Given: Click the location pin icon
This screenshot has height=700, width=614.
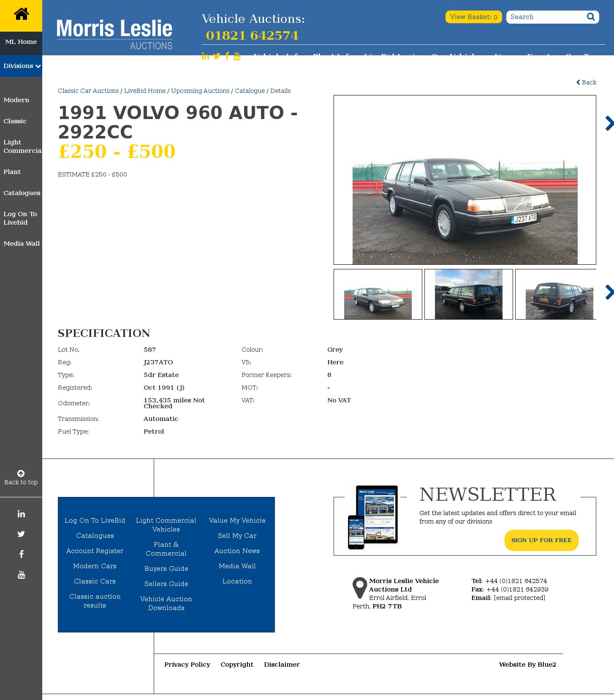Looking at the screenshot, I should (x=360, y=588).
